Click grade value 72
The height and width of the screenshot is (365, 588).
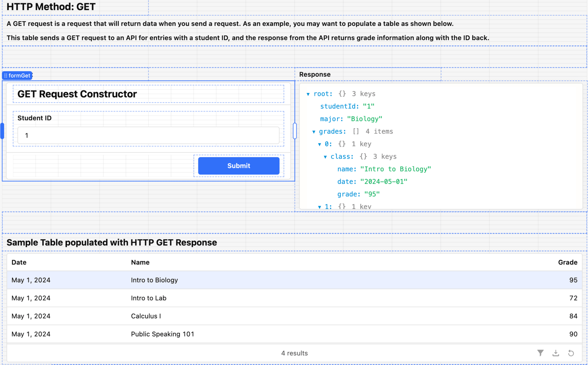573,298
